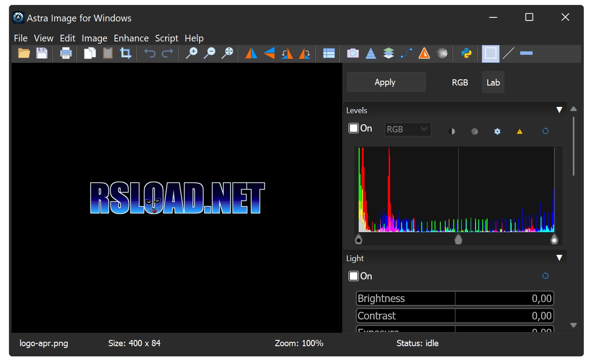Image resolution: width=591 pixels, height=364 pixels.
Task: Click the camera icon in toolbar
Action: [x=353, y=53]
